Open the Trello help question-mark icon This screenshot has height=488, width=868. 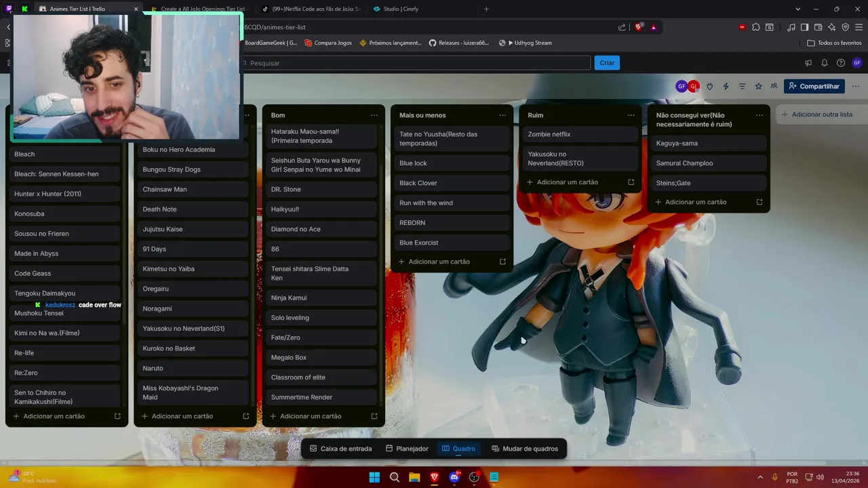(841, 63)
